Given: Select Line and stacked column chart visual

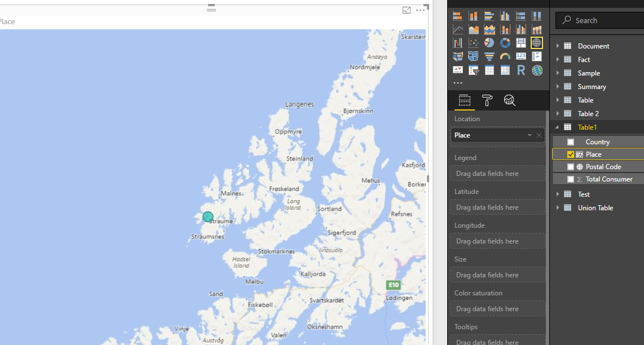Looking at the screenshot, I should pyautogui.click(x=505, y=29).
